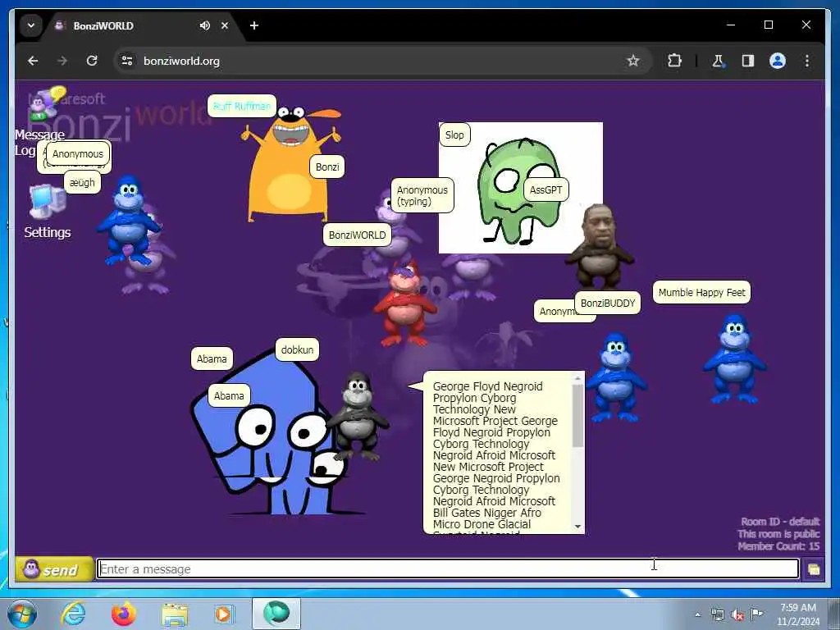Click the Bonzi name tag
840x630 pixels.
pyautogui.click(x=327, y=167)
